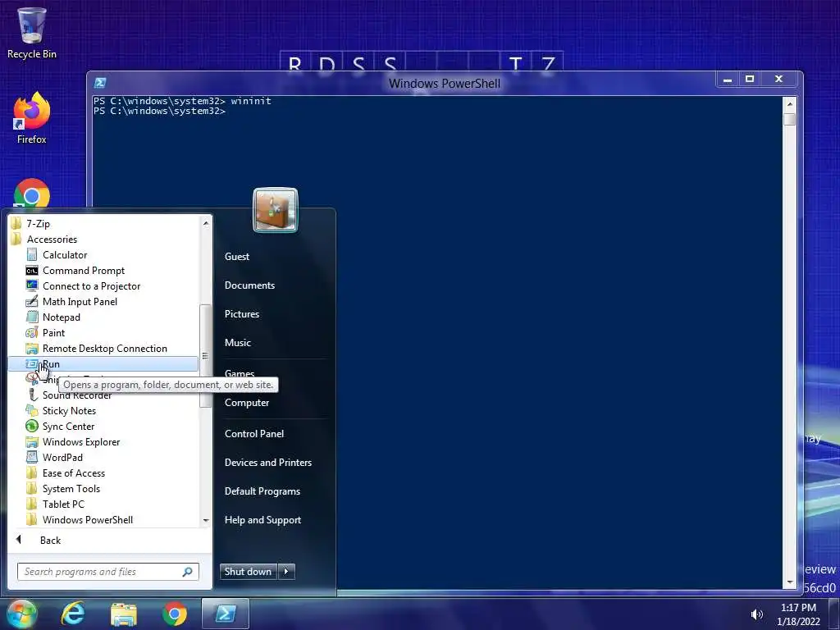Maximize the Windows PowerShell window
The width and height of the screenshot is (840, 630).
750,80
